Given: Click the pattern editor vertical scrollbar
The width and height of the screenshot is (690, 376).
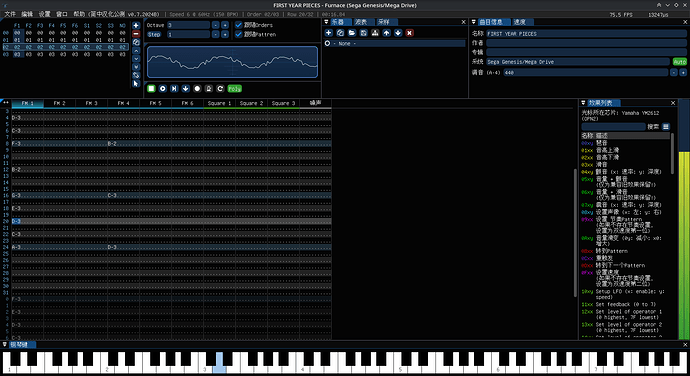Looking at the screenshot, I should (x=575, y=232).
